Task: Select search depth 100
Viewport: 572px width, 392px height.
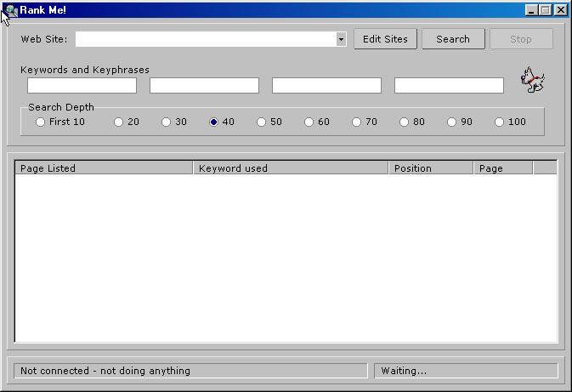Action: (500, 122)
